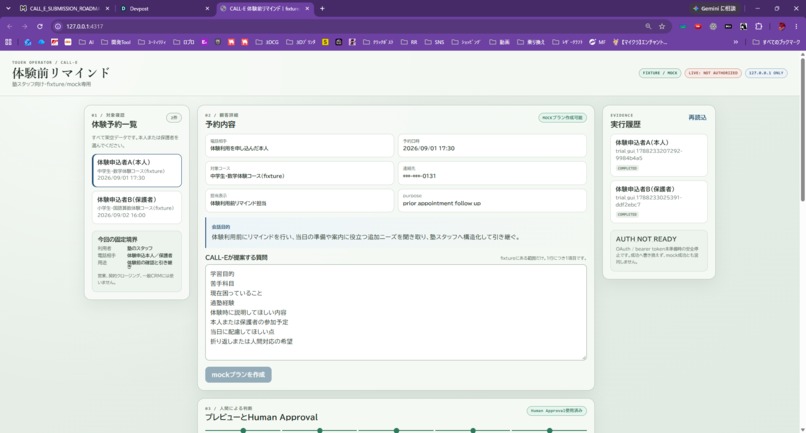Reload the page with the refresh icon
This screenshot has height=433, width=806.
tap(40, 26)
